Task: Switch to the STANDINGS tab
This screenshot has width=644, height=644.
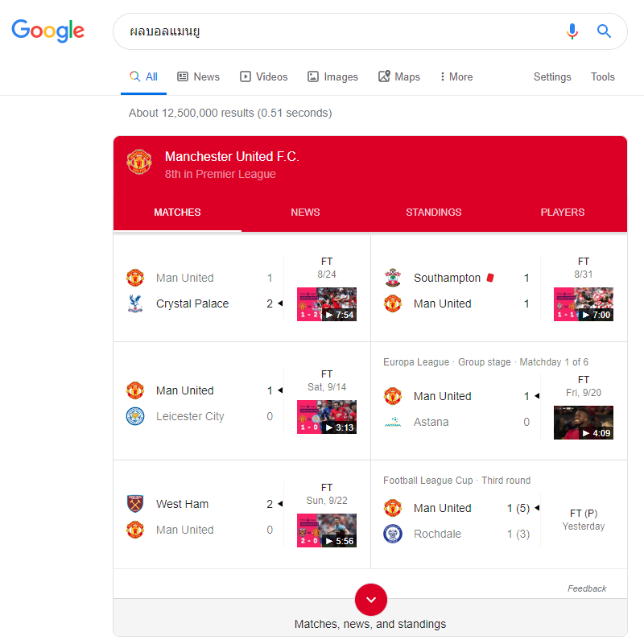Action: (434, 213)
